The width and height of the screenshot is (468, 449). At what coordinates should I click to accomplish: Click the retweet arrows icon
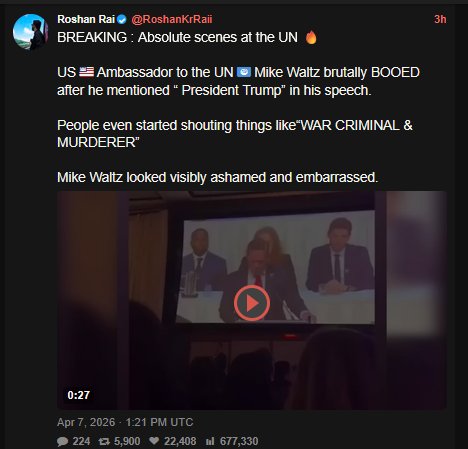(104, 441)
